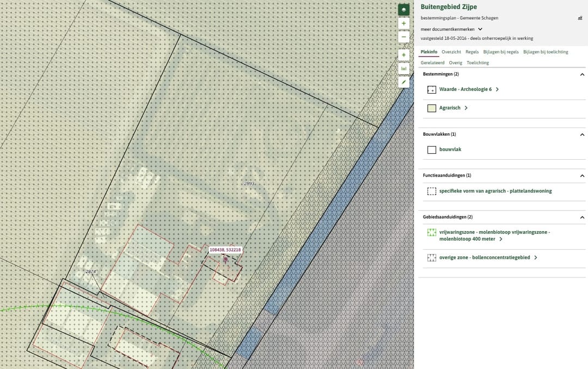The height and width of the screenshot is (369, 588).
Task: Open the Agrarisch bestemming link
Action: (450, 108)
